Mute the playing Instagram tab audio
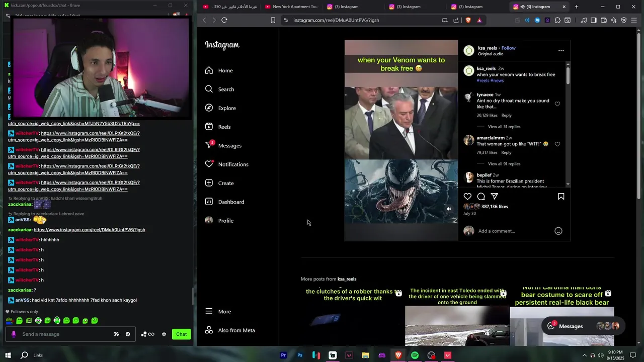Screen dimensions: 644x362 point(522,7)
